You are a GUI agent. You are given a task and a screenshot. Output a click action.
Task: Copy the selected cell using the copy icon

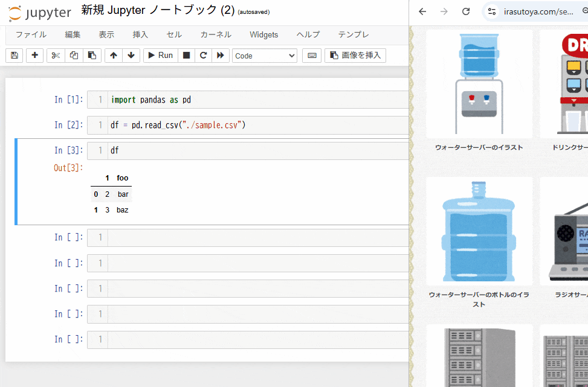73,55
